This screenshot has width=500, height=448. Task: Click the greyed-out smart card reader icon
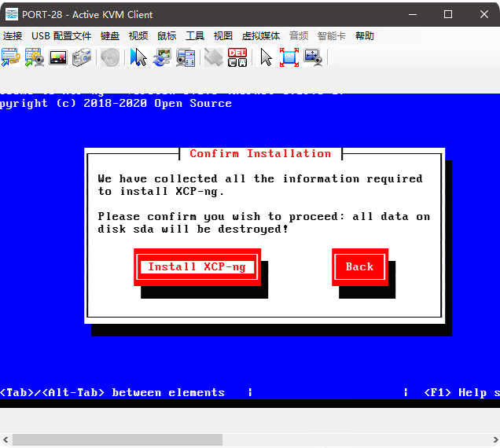[213, 57]
